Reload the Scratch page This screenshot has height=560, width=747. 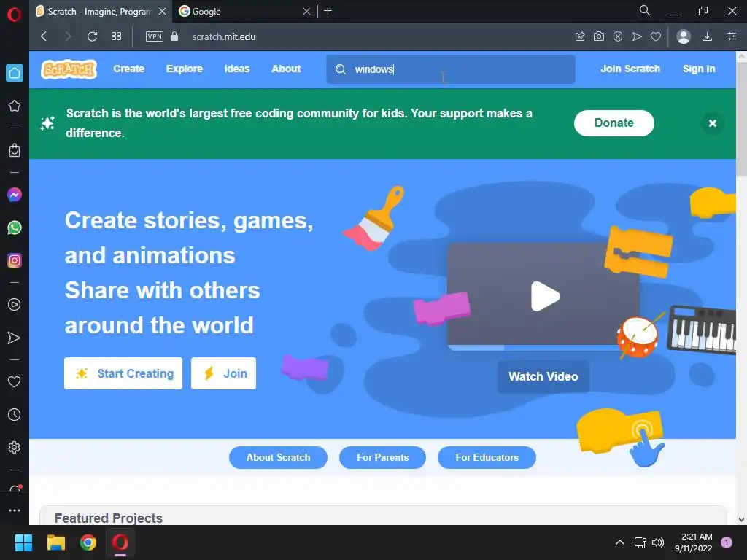(x=93, y=36)
